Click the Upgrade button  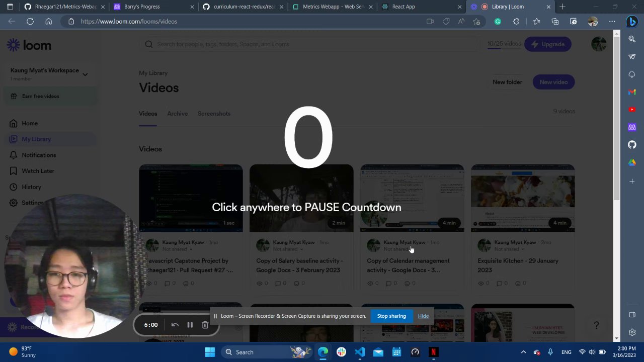tap(548, 44)
